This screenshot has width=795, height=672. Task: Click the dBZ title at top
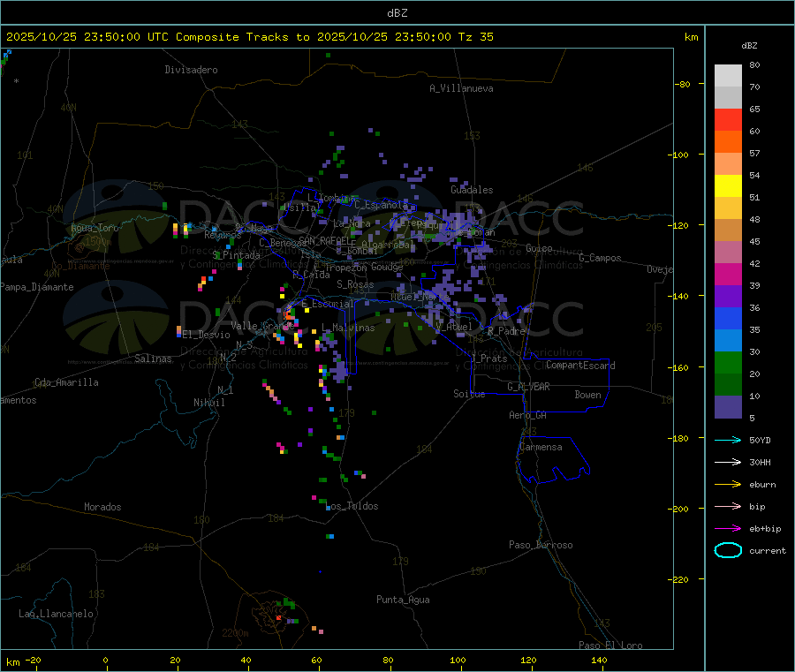397,12
